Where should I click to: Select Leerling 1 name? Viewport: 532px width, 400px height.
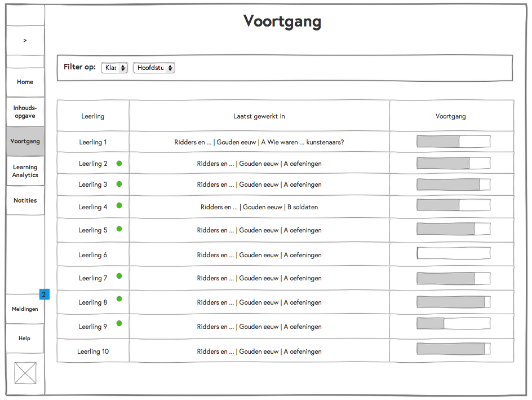coord(93,142)
